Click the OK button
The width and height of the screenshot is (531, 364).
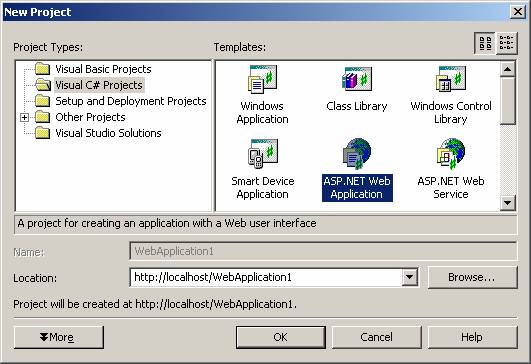tap(280, 337)
